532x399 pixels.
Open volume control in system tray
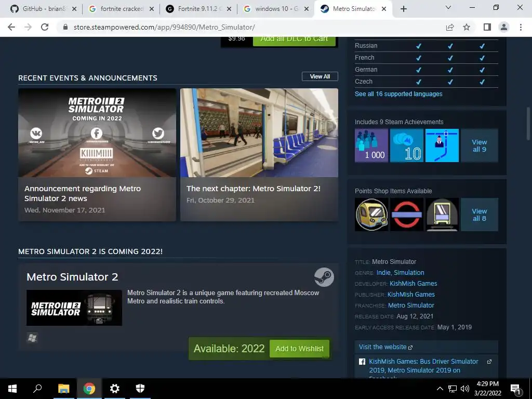465,389
